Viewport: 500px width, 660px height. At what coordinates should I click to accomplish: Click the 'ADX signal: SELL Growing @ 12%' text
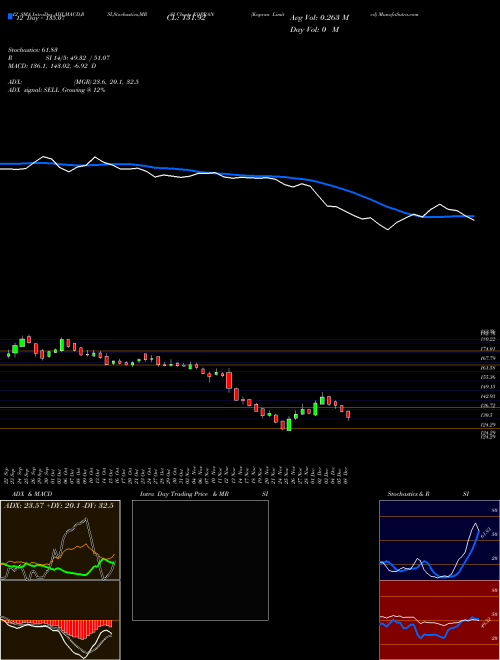[x=56, y=90]
